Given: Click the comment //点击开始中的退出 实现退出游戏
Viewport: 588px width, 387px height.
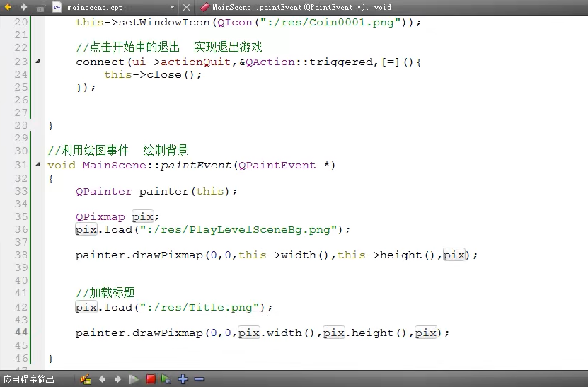Looking at the screenshot, I should point(168,47).
